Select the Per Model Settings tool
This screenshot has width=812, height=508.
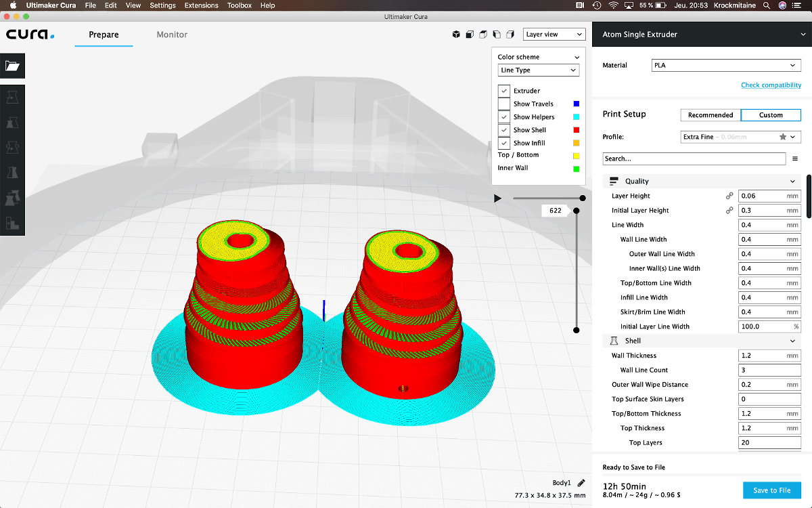(12, 198)
